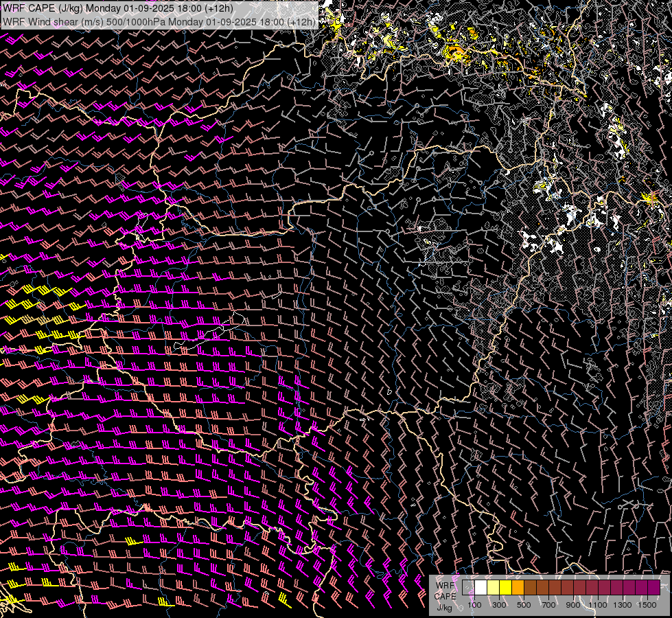The image size is (672, 618).
Task: Click the WRF Wind shear title line
Action: pyautogui.click(x=159, y=21)
